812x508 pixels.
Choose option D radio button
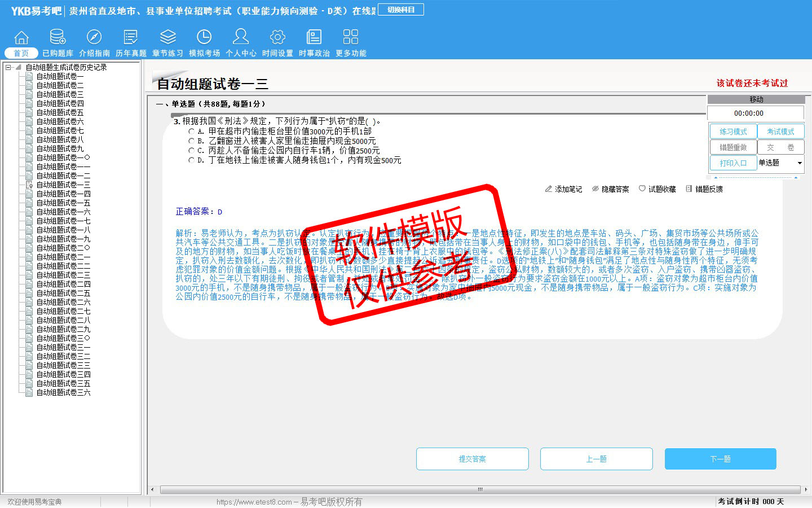[x=191, y=160]
